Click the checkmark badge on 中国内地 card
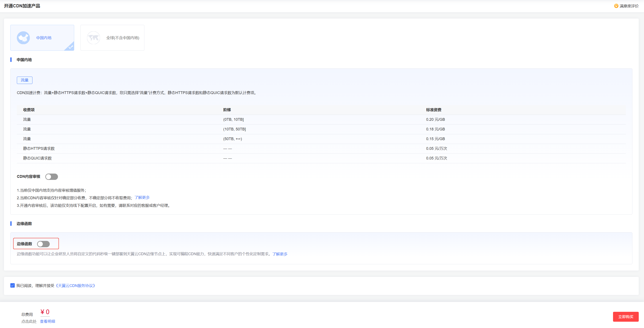644x328 pixels. [x=71, y=47]
